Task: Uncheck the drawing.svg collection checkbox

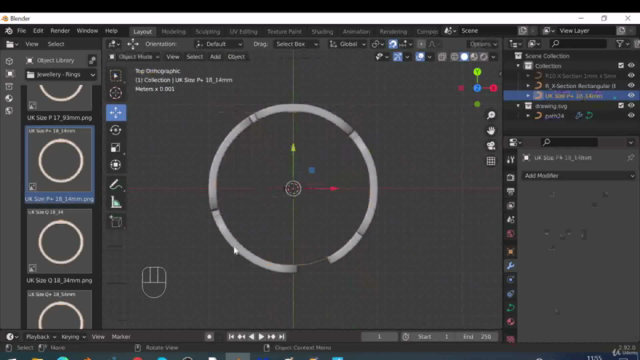Action: click(621, 106)
